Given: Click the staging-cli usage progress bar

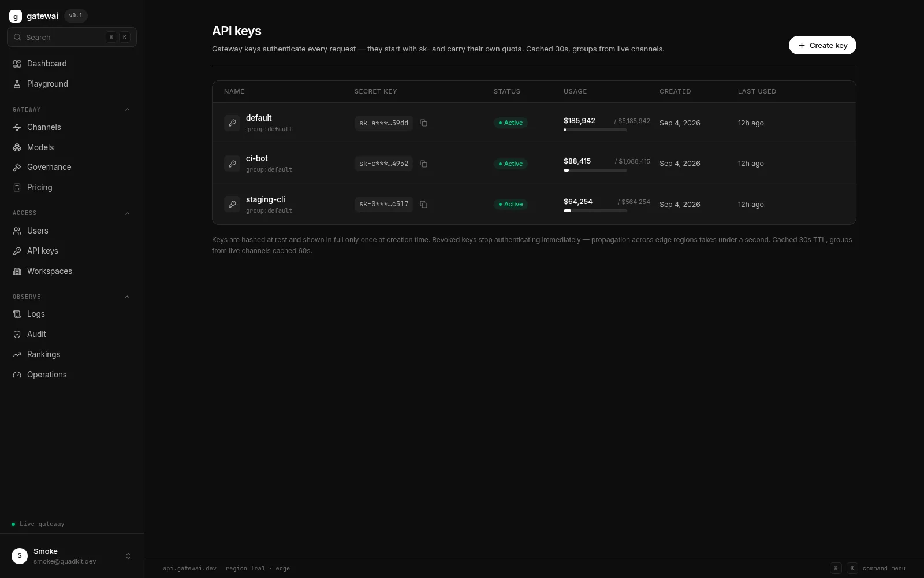Looking at the screenshot, I should point(595,211).
